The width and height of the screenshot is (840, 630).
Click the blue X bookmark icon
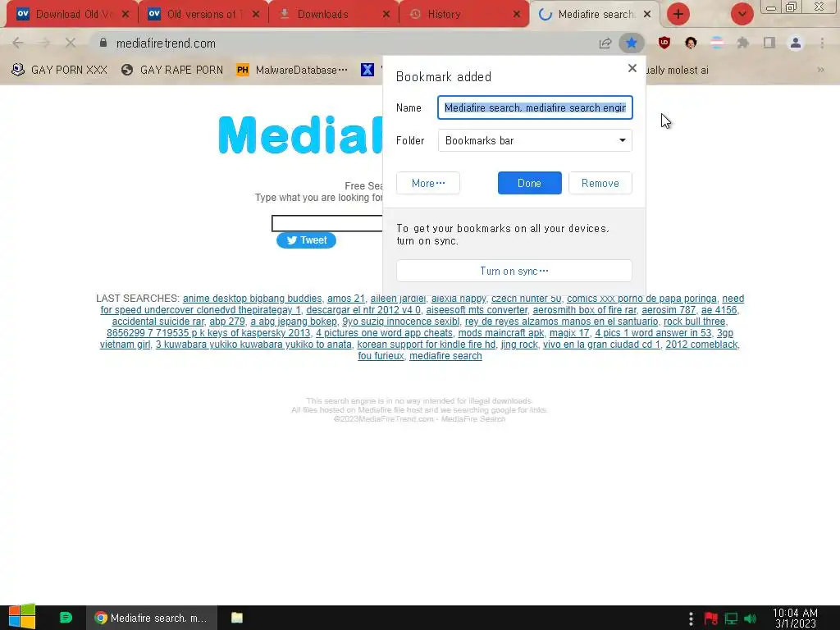tap(367, 70)
